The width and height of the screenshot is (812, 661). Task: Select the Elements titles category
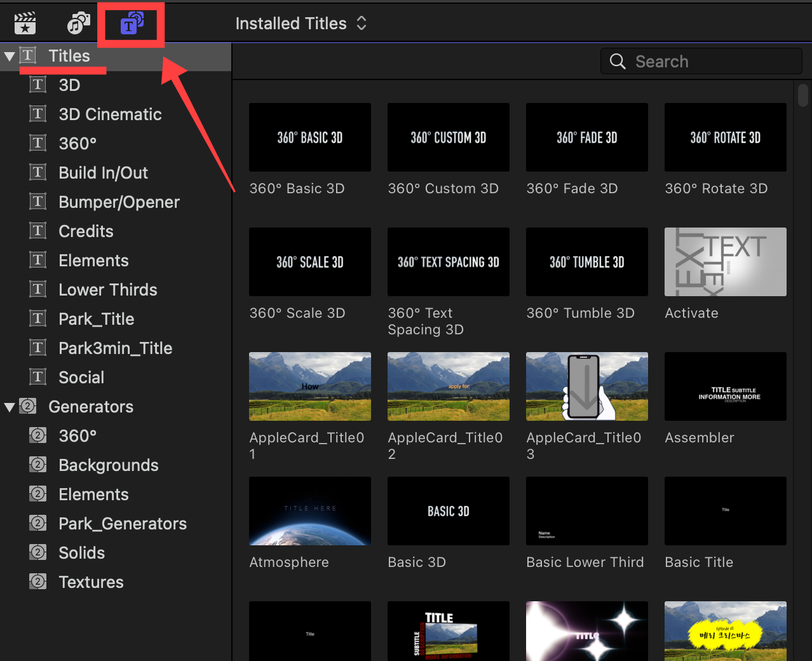click(x=93, y=261)
